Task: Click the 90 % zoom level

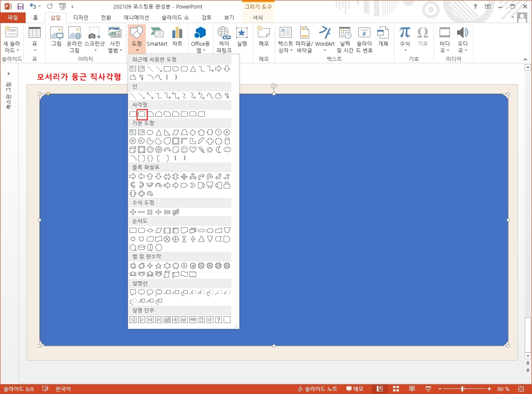Action: tap(503, 389)
